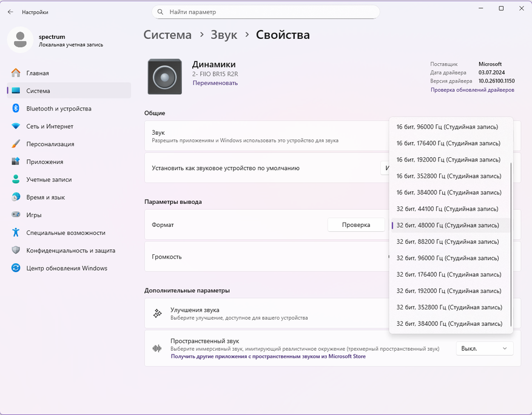532x415 pixels.
Task: Click the Проверка button
Action: click(355, 224)
